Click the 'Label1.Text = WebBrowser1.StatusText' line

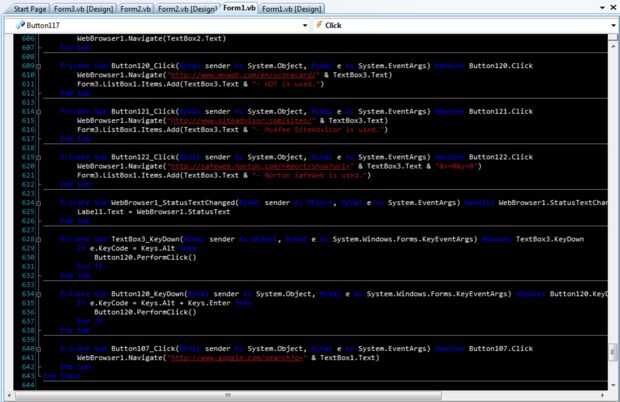point(153,212)
